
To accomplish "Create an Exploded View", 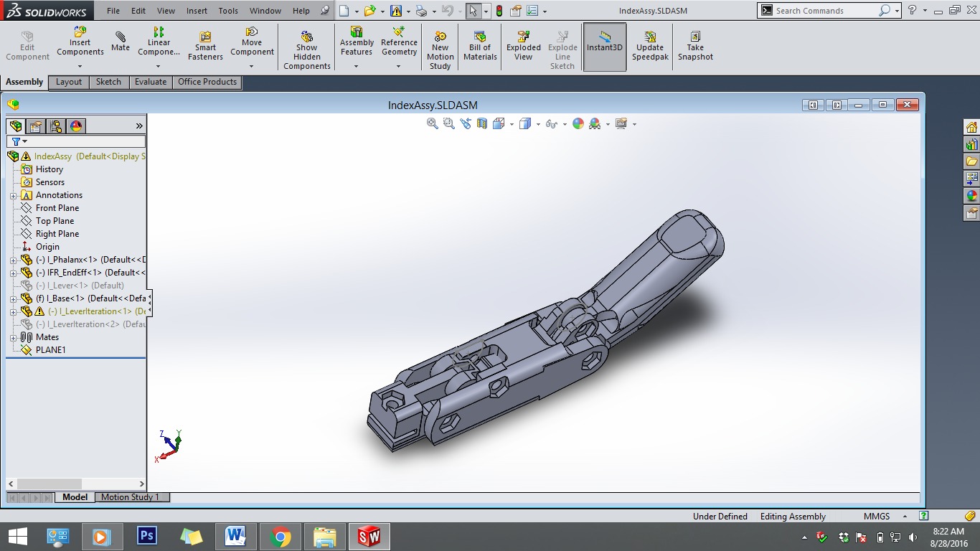I will 524,47.
